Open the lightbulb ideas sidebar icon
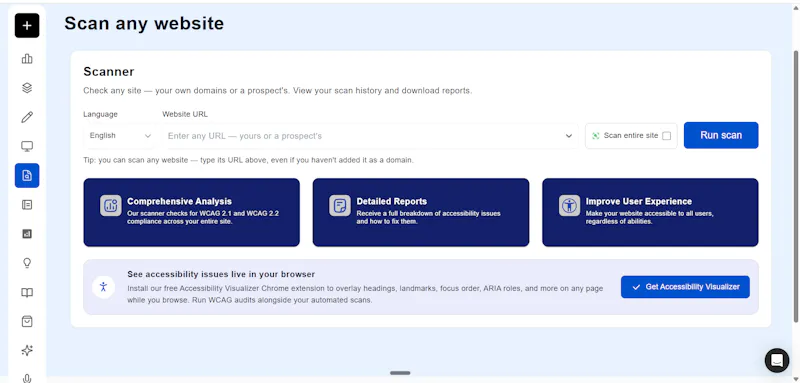This screenshot has height=383, width=800. tap(27, 263)
